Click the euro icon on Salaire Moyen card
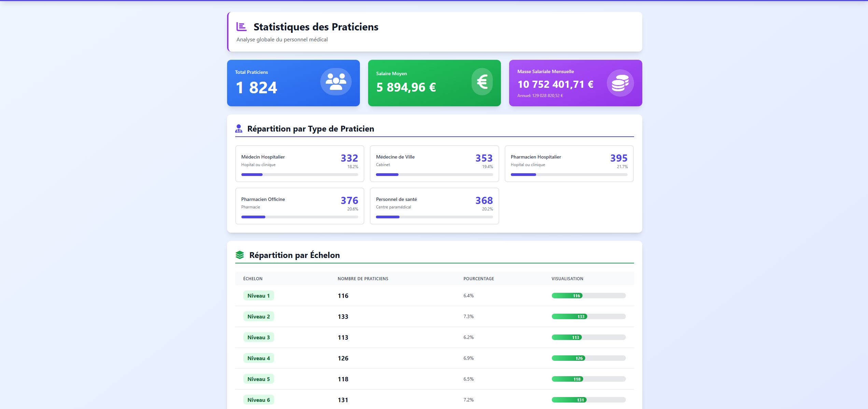The width and height of the screenshot is (868, 409). pyautogui.click(x=482, y=82)
